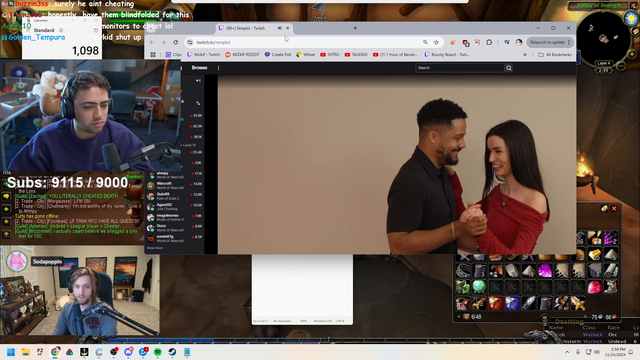Screen dimensions: 640x360
Task: Open the summit1g channel in sidebar
Action: (175, 239)
